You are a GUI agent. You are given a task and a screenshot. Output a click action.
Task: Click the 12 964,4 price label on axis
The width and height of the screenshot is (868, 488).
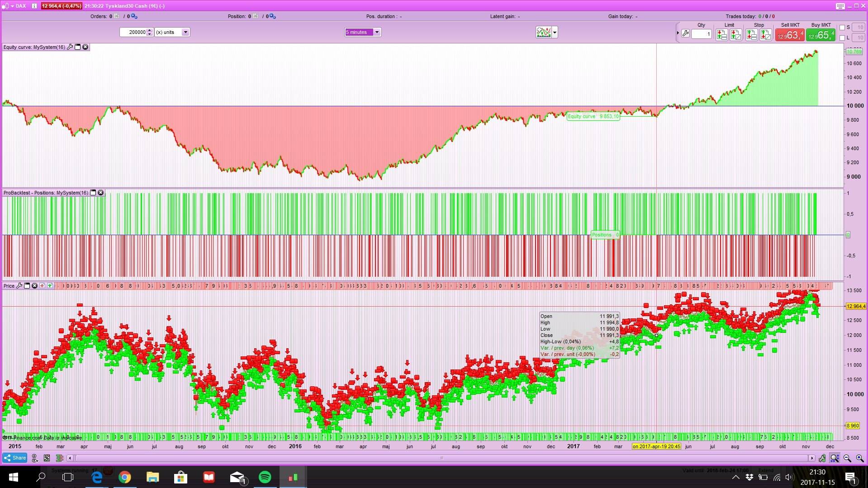pos(856,306)
